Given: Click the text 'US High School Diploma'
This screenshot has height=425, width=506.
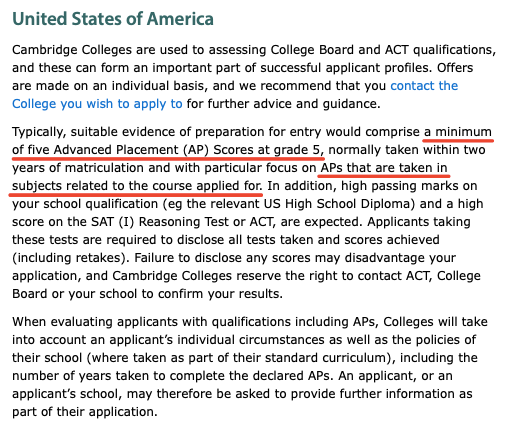Looking at the screenshot, I should pos(337,204).
